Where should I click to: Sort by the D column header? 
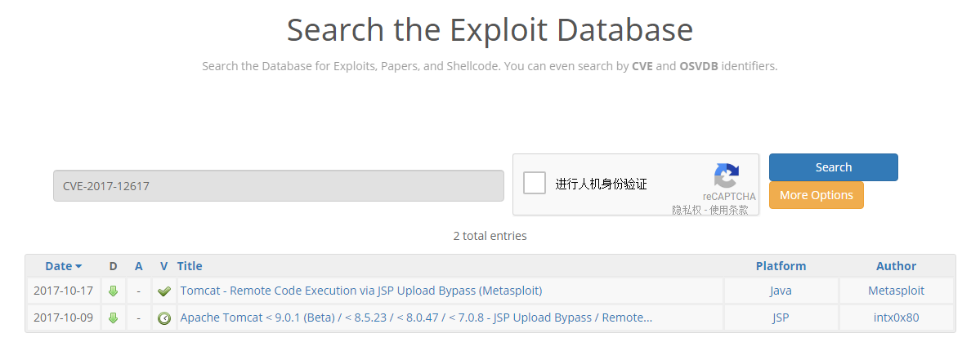coord(113,266)
